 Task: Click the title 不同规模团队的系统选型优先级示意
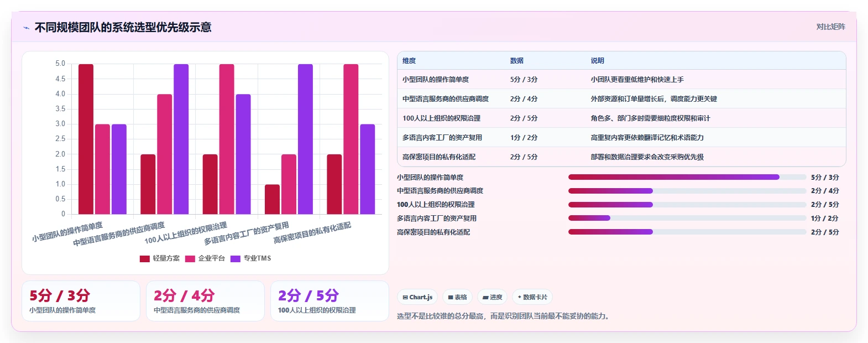tap(123, 27)
